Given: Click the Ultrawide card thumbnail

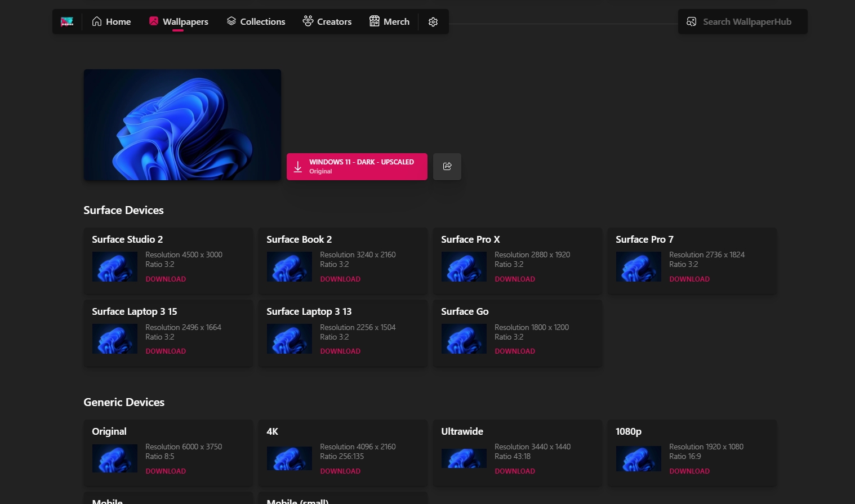Looking at the screenshot, I should pyautogui.click(x=464, y=458).
